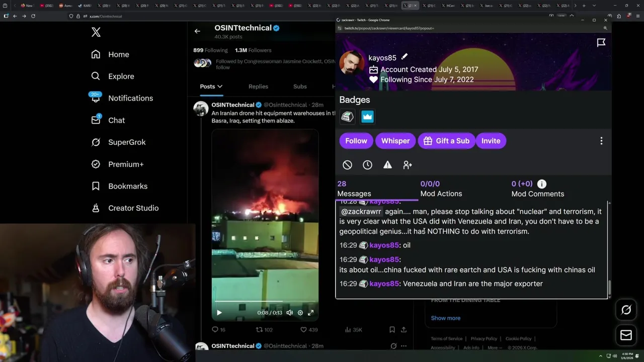Viewport: 644px width, 362px height.
Task: Click the flag icon on the viewer card
Action: [601, 43]
